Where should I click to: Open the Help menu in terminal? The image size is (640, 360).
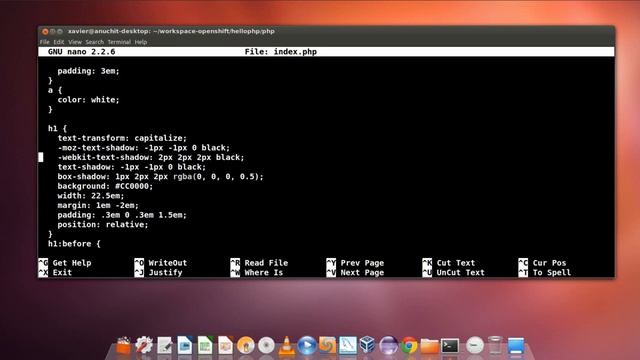pos(141,42)
